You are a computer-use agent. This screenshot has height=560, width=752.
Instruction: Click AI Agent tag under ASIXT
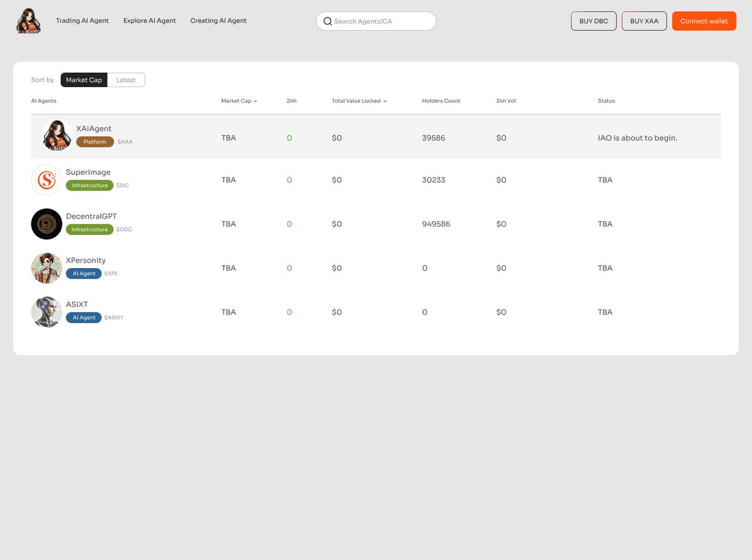(x=84, y=318)
